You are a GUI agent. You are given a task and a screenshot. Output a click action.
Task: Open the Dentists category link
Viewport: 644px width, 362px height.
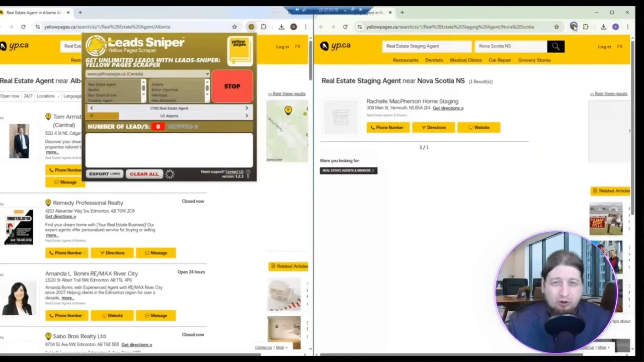pos(434,60)
